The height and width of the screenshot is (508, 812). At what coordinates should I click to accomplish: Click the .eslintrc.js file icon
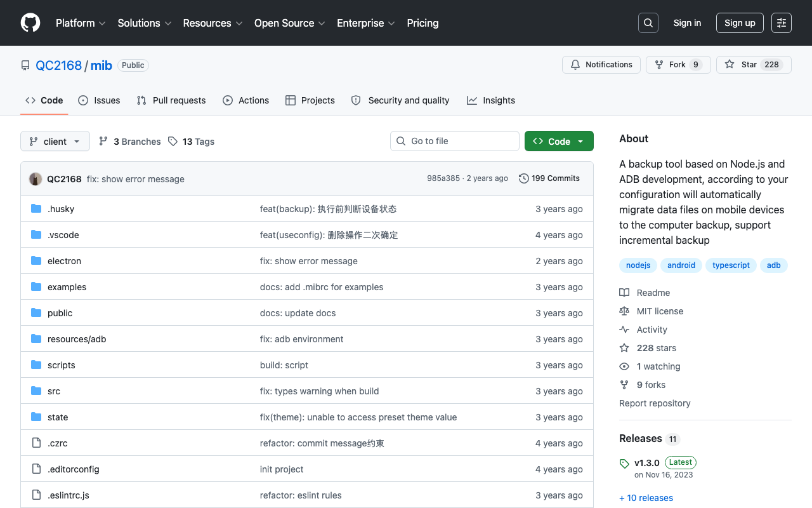click(36, 495)
